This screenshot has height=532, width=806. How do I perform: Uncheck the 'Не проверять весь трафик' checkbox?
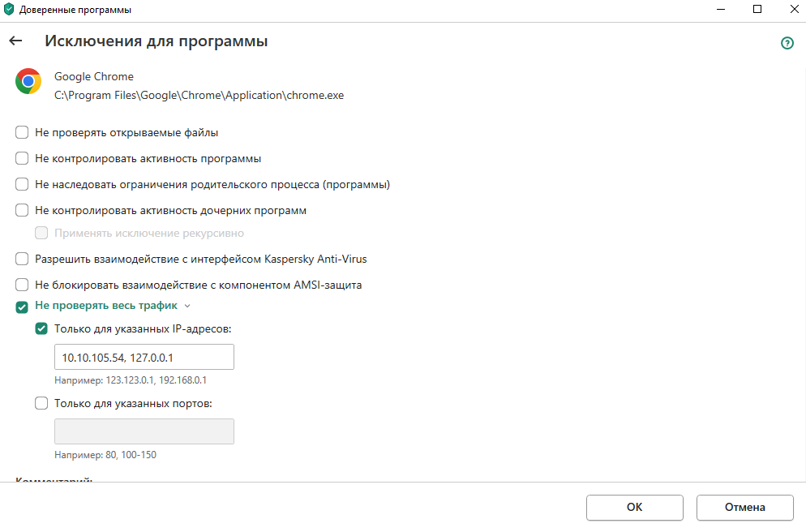click(x=23, y=307)
